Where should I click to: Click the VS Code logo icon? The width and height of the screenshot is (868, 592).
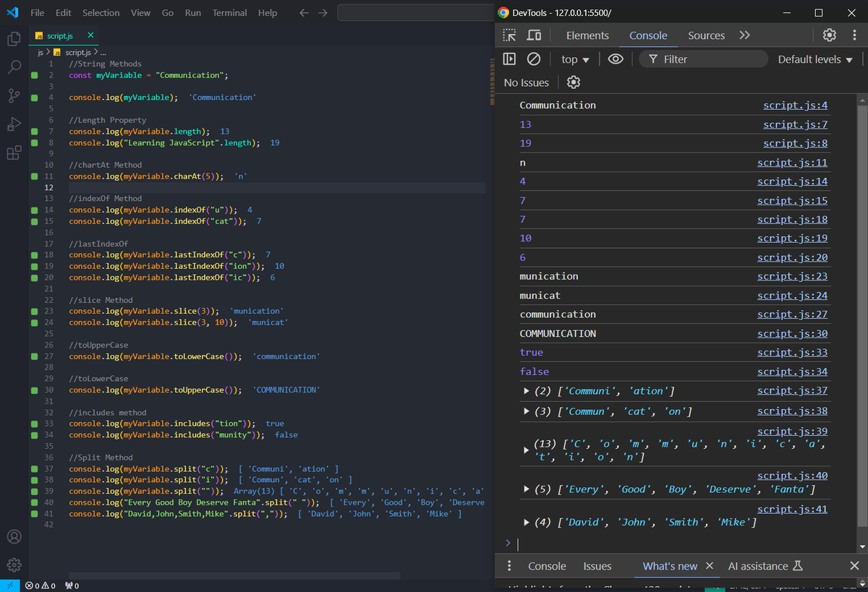(x=12, y=13)
